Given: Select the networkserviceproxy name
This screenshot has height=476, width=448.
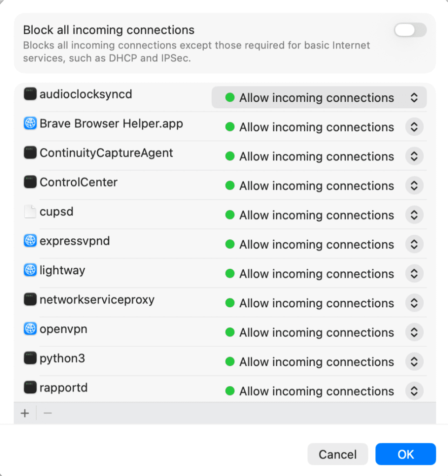Looking at the screenshot, I should 97,300.
